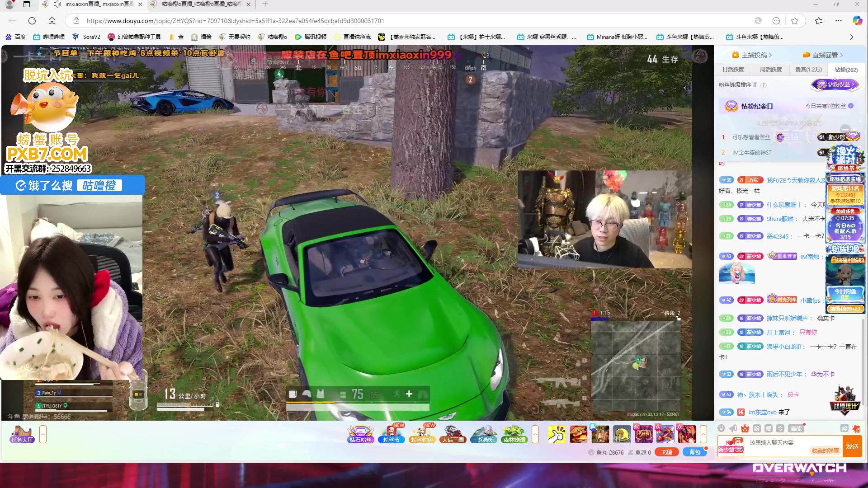Switch to the 贵宾(1.2万) tab
Screen dimensions: 868x488
(x=809, y=70)
